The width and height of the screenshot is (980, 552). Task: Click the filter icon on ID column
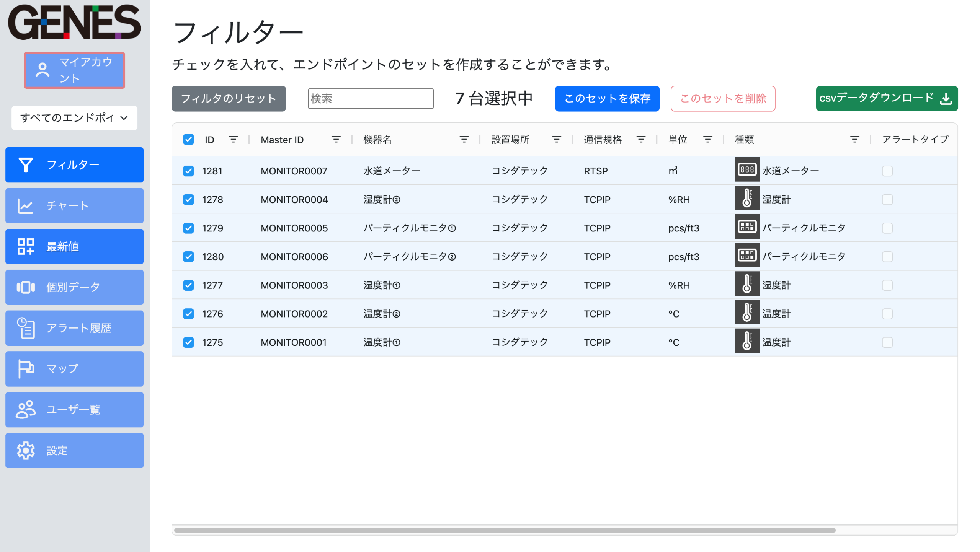coord(233,140)
